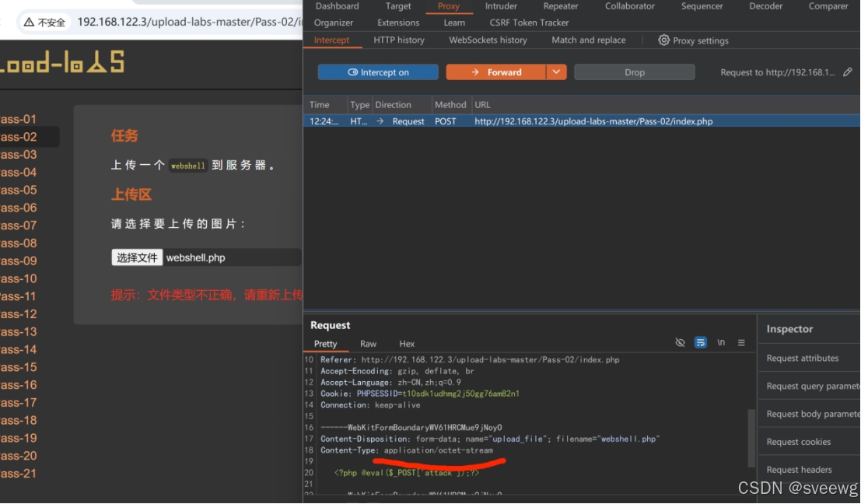
Task: Click insecure site warning icon in address bar
Action: tap(29, 22)
